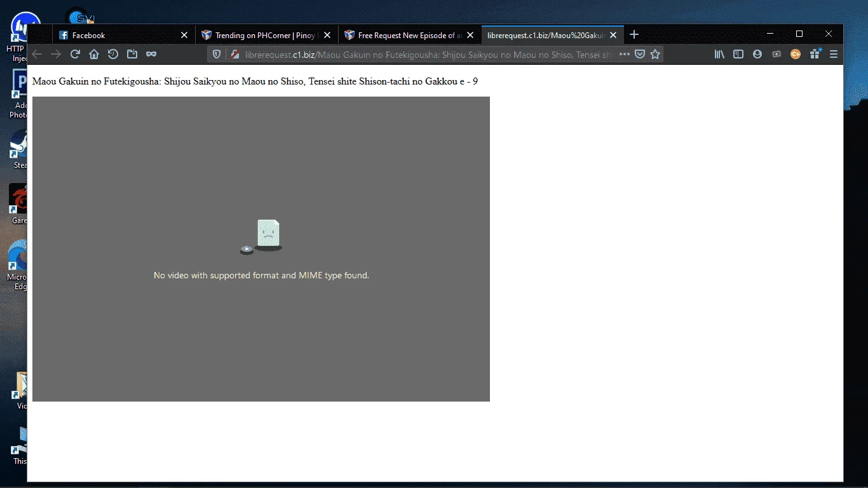Switch to the Facebook tab
The width and height of the screenshot is (868, 488).
tap(124, 36)
